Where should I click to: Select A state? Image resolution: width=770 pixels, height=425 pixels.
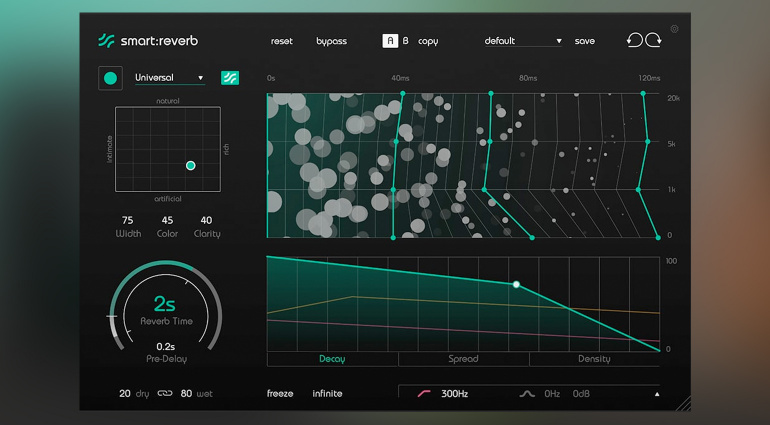click(x=390, y=41)
